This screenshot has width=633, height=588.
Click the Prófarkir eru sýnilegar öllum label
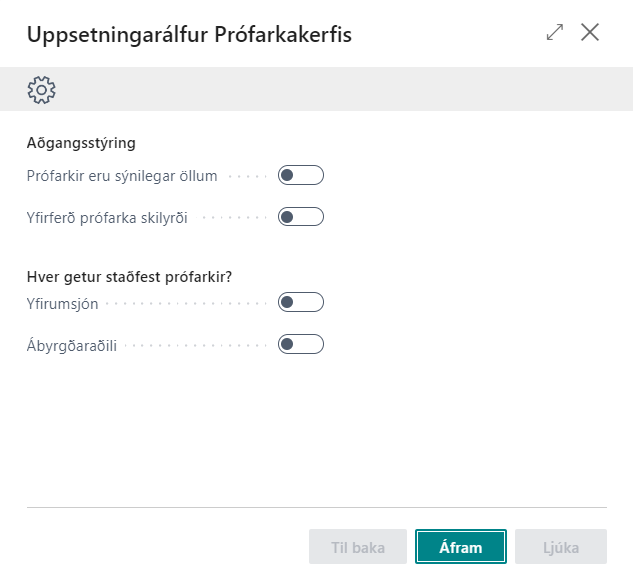[122, 176]
